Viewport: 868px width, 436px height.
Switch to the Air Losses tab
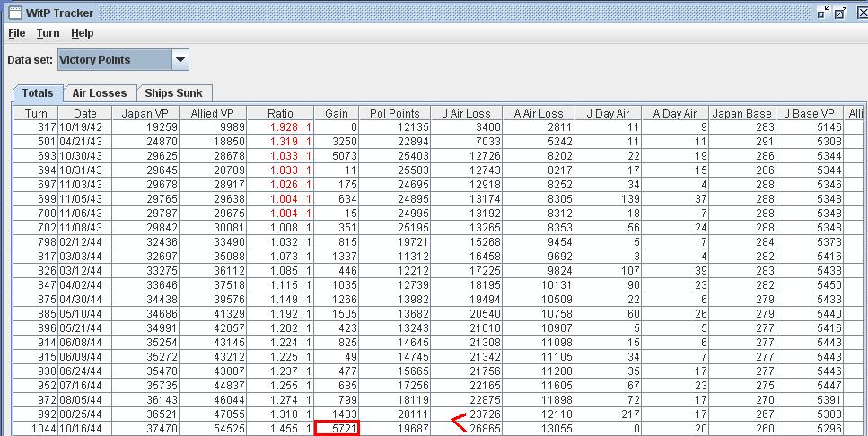100,93
